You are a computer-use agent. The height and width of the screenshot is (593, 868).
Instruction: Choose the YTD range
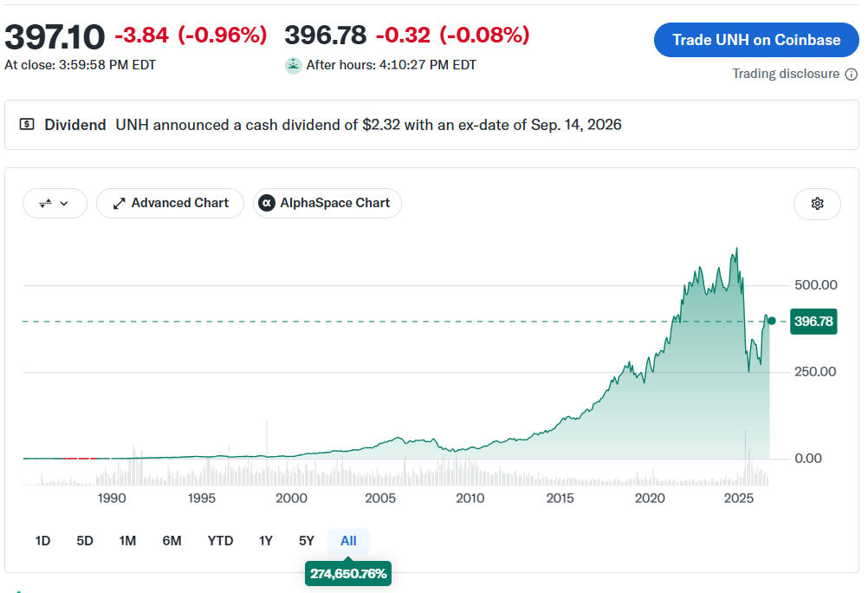[x=220, y=541]
